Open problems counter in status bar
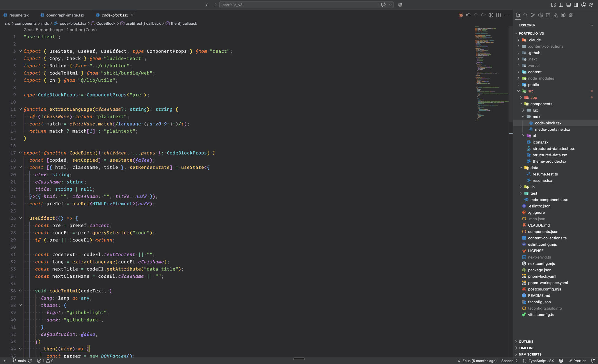 45,361
